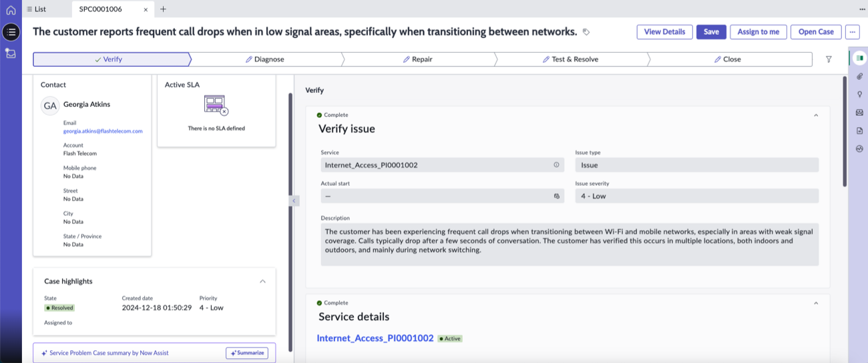The width and height of the screenshot is (868, 363).
Task: Collapse the Case highlights section
Action: point(262,281)
